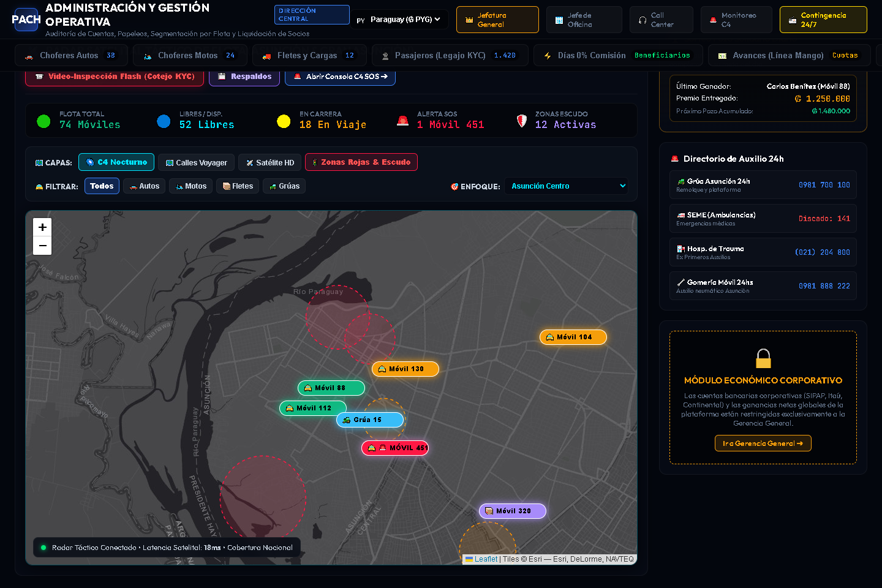Image resolution: width=882 pixels, height=588 pixels.
Task: Open the Fletes y Cargas section
Action: click(x=309, y=55)
